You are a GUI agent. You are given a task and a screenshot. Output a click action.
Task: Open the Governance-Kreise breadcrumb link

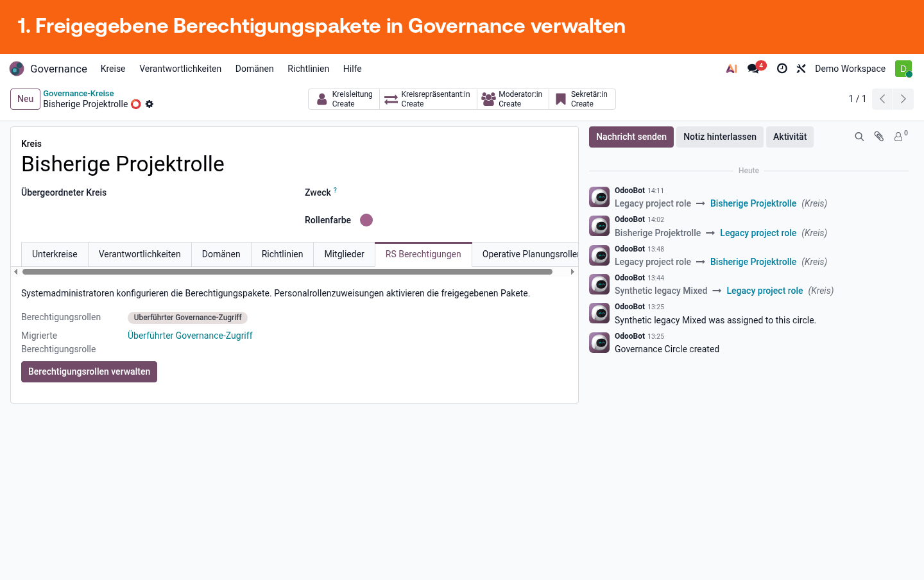click(x=78, y=94)
